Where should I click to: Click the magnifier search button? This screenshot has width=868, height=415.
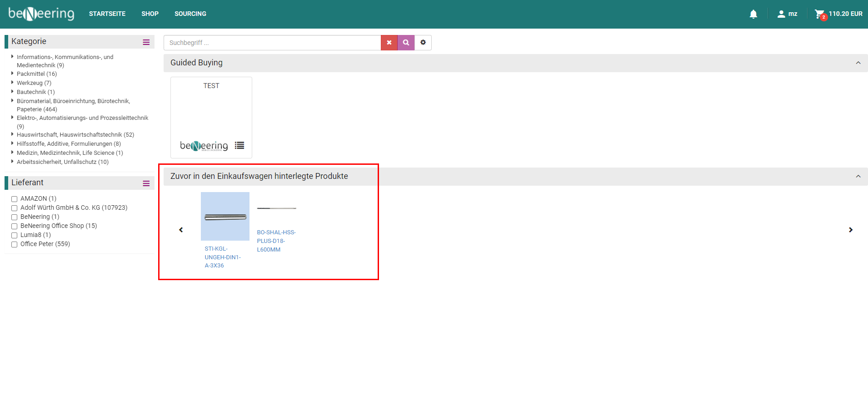pos(406,43)
